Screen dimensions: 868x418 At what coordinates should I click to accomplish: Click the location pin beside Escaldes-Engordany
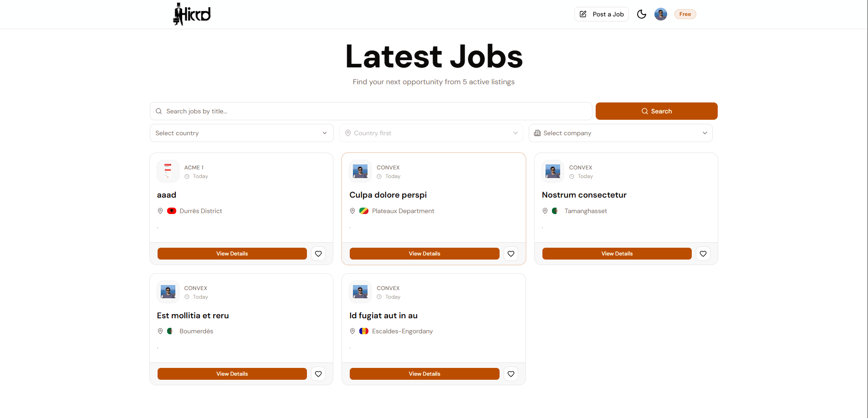[x=352, y=331]
